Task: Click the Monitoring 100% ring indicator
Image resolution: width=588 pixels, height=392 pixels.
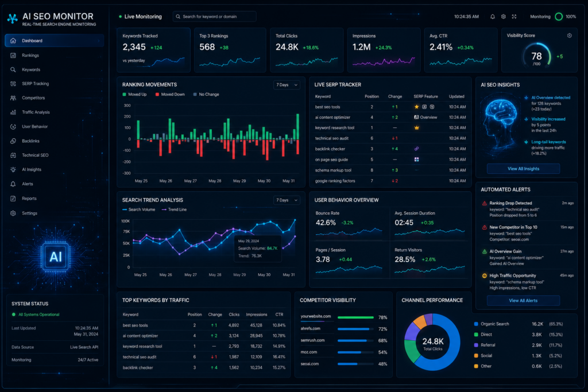Action: (x=558, y=17)
